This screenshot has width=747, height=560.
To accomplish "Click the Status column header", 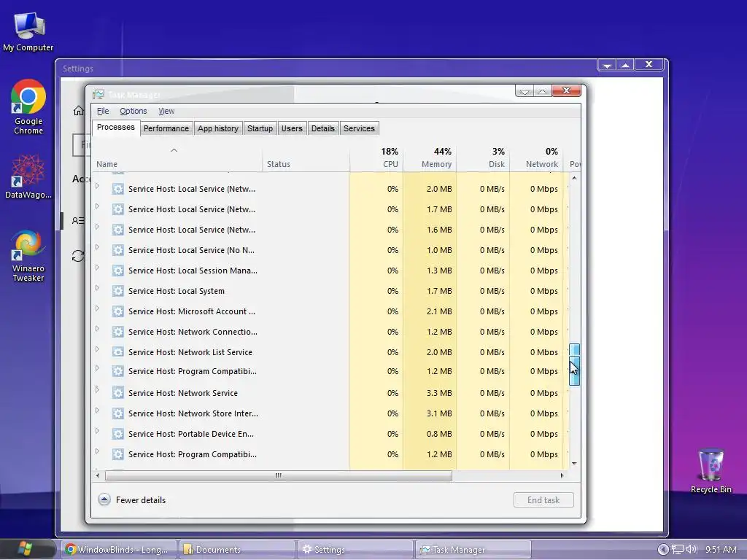I will [x=306, y=158].
